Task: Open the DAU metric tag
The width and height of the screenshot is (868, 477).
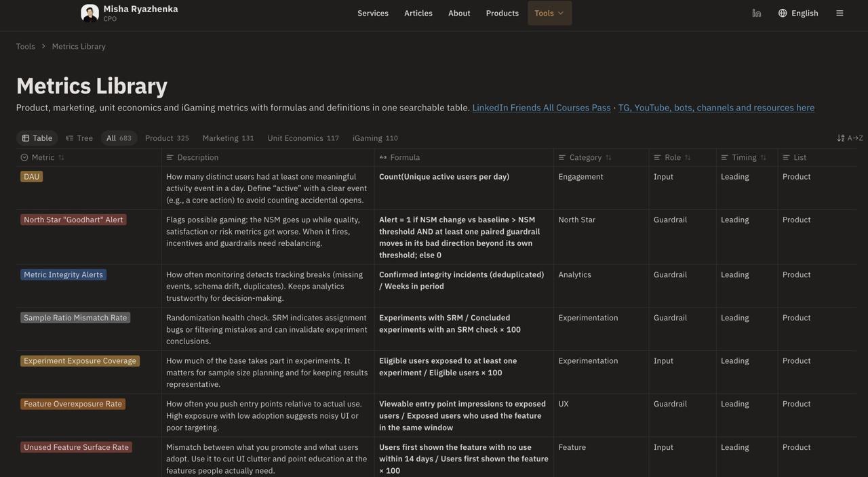Action: click(x=31, y=177)
